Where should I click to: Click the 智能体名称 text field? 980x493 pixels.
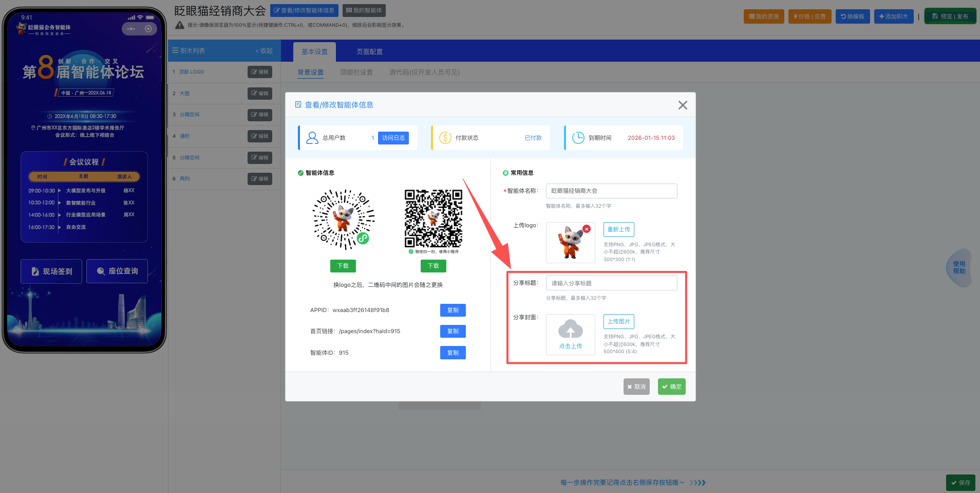coord(611,191)
